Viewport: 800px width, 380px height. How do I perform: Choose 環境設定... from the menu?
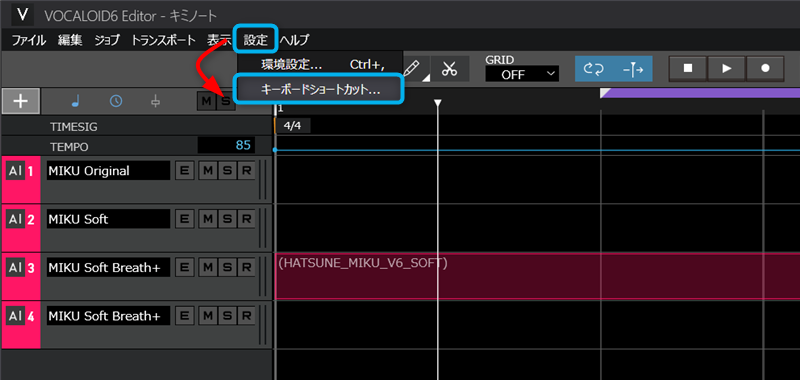click(320, 65)
